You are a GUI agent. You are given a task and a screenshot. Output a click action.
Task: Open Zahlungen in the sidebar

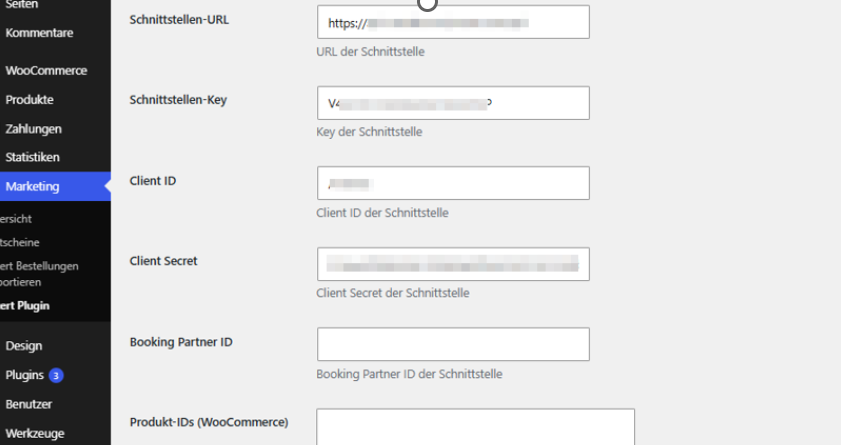[33, 129]
